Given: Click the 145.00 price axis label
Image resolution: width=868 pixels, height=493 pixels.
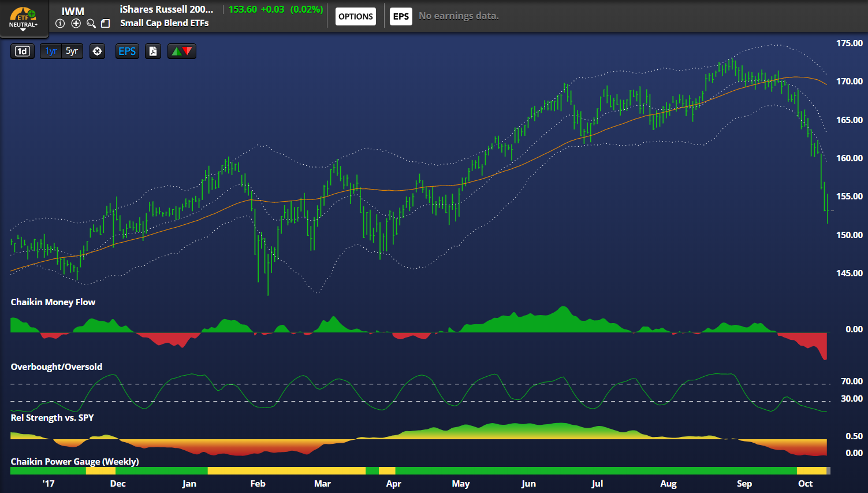Looking at the screenshot, I should [850, 273].
